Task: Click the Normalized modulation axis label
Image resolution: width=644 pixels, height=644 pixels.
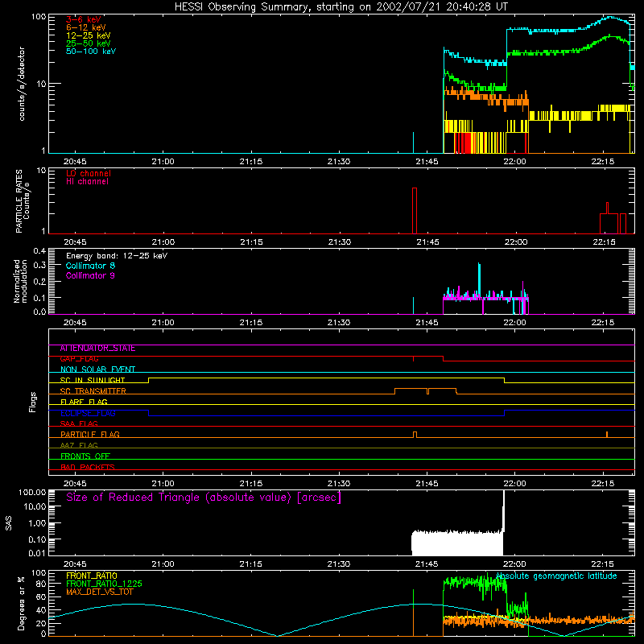Action: [21, 281]
